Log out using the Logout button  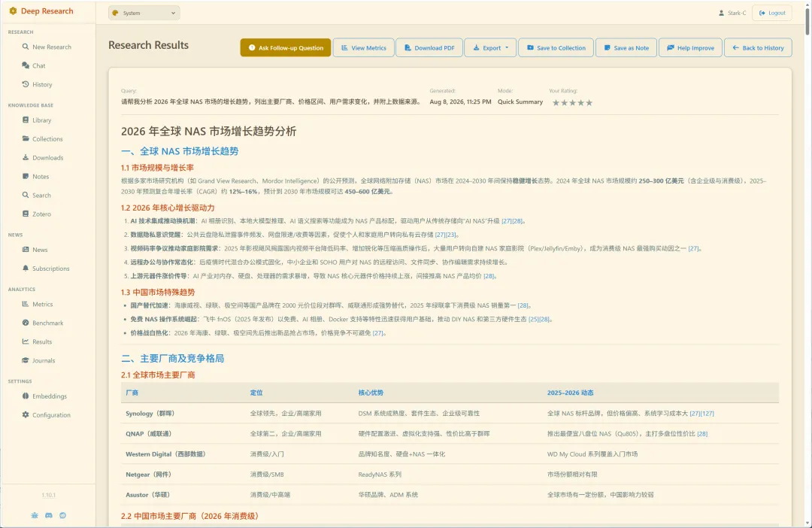point(772,13)
